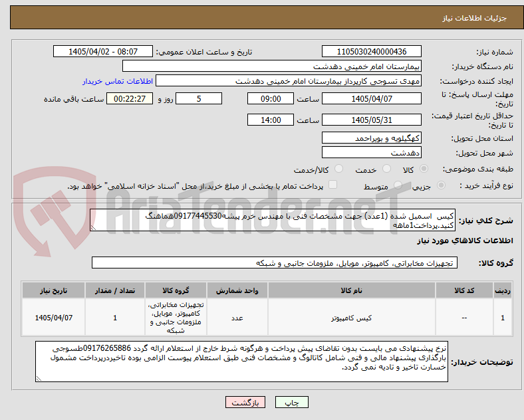Open the اطلاعات تماس خریدار link
Screen dimensions: 524x420
118,81
